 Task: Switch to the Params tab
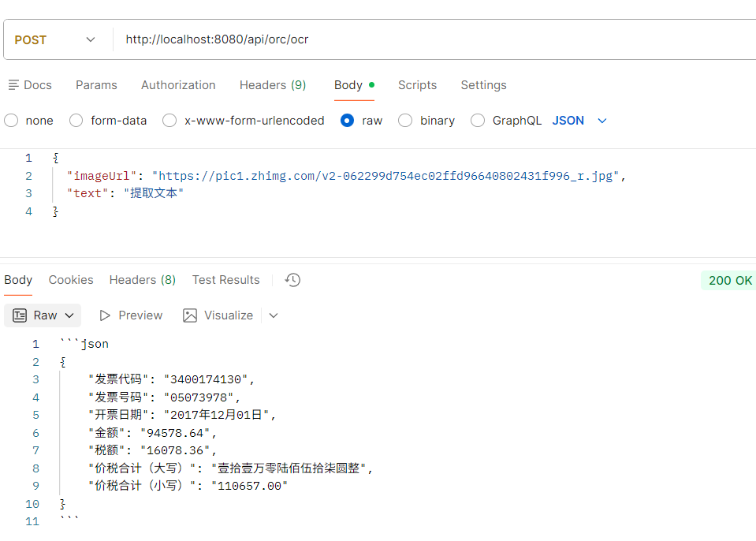(x=96, y=85)
